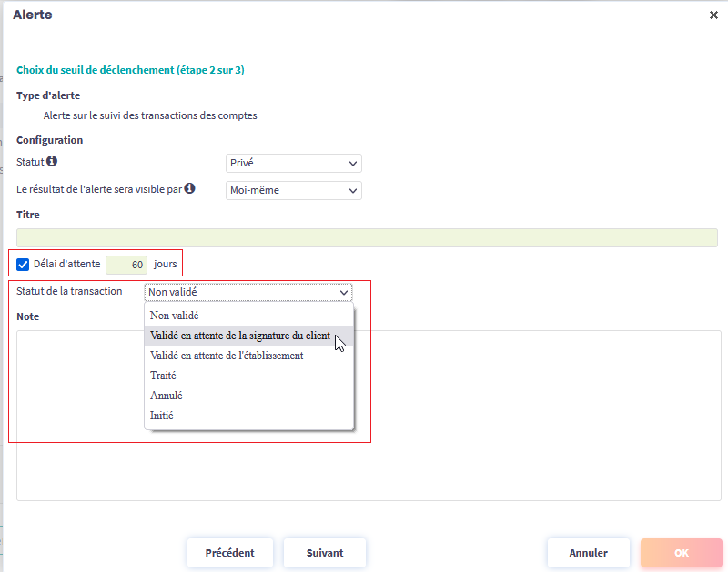Focus the waiting delay days field
728x572 pixels.
[x=127, y=265]
